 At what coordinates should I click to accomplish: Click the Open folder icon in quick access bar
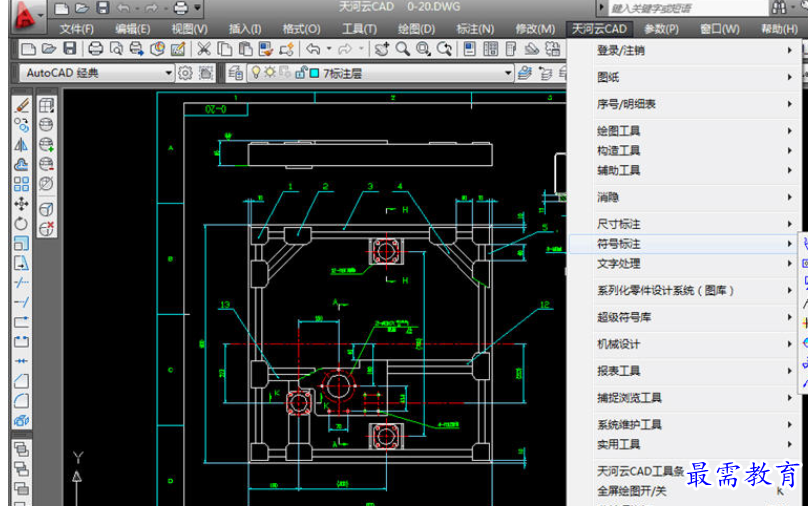82,8
